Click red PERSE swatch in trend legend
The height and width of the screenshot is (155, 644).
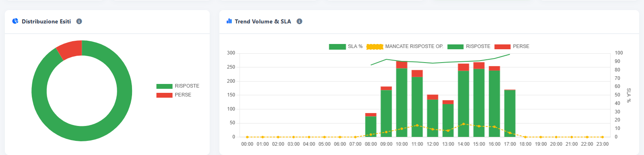[502, 47]
